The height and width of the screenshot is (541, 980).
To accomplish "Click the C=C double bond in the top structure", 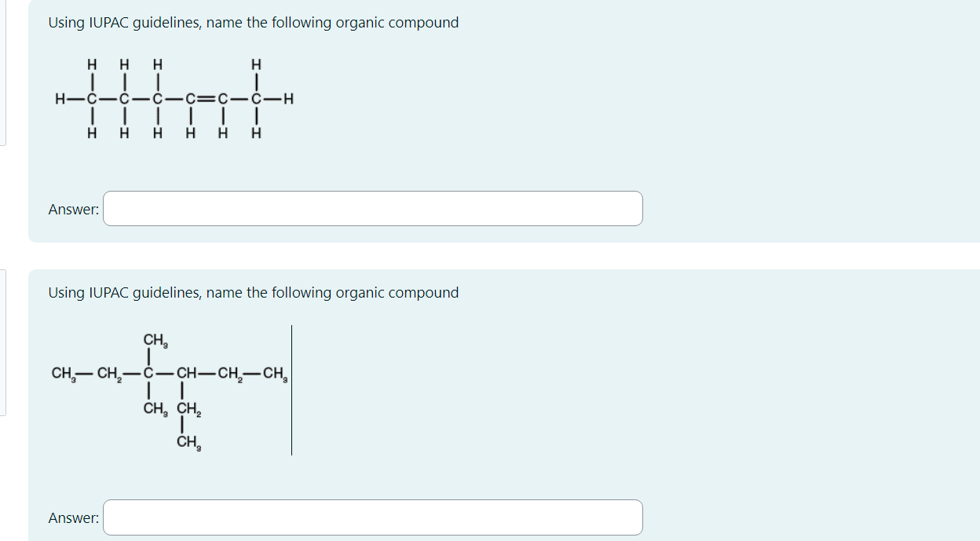I will (206, 99).
